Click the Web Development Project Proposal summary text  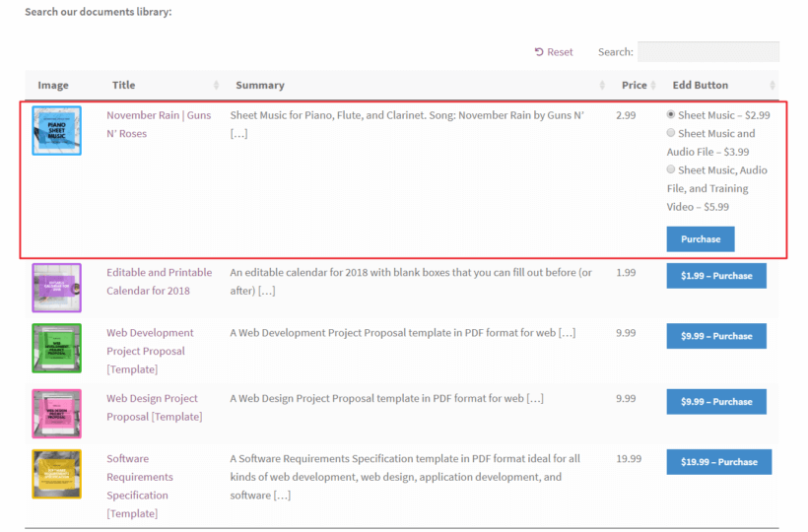click(402, 333)
